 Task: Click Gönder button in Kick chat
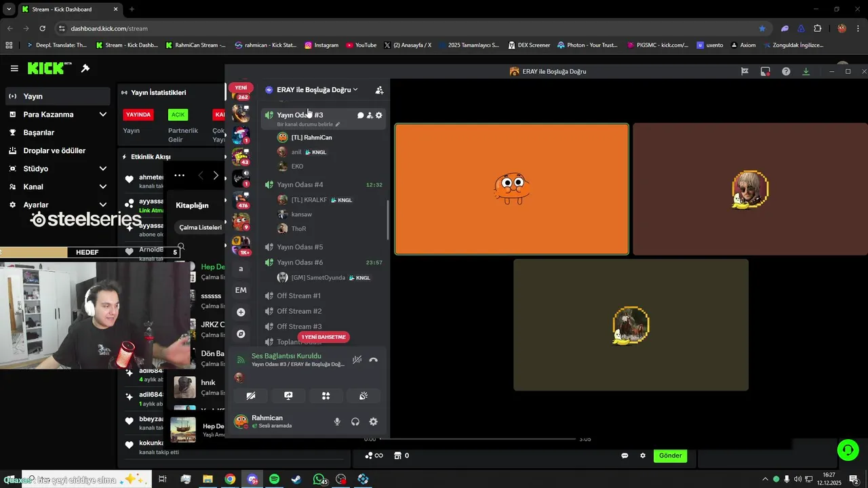tap(670, 455)
